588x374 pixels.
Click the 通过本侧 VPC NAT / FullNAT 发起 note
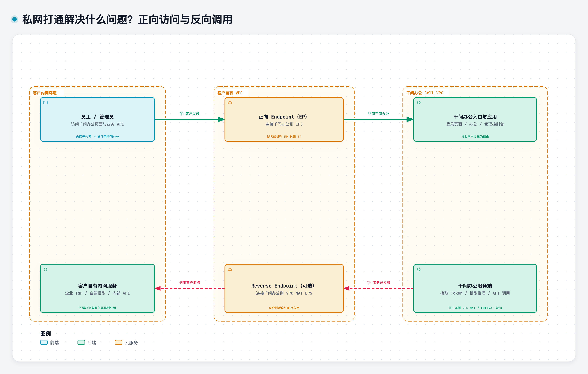click(475, 308)
